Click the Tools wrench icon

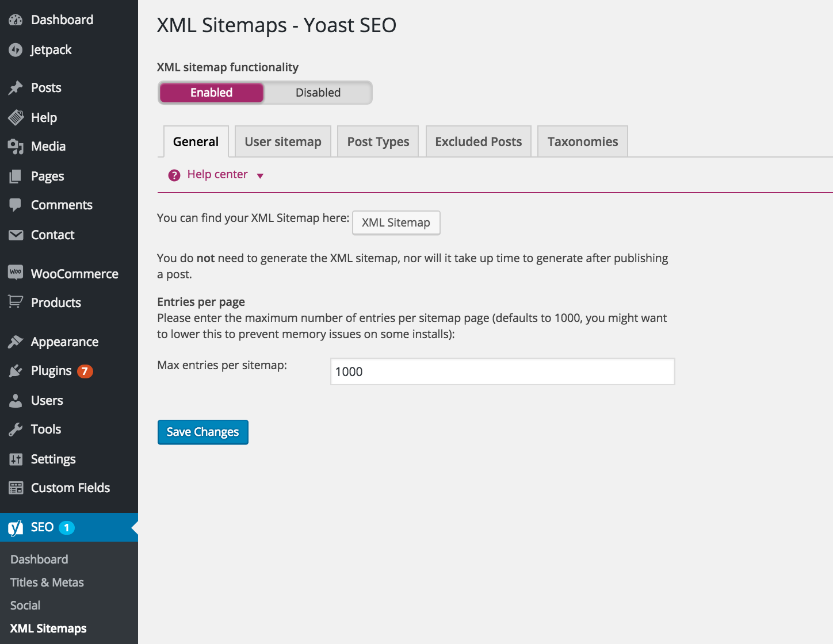[16, 430]
